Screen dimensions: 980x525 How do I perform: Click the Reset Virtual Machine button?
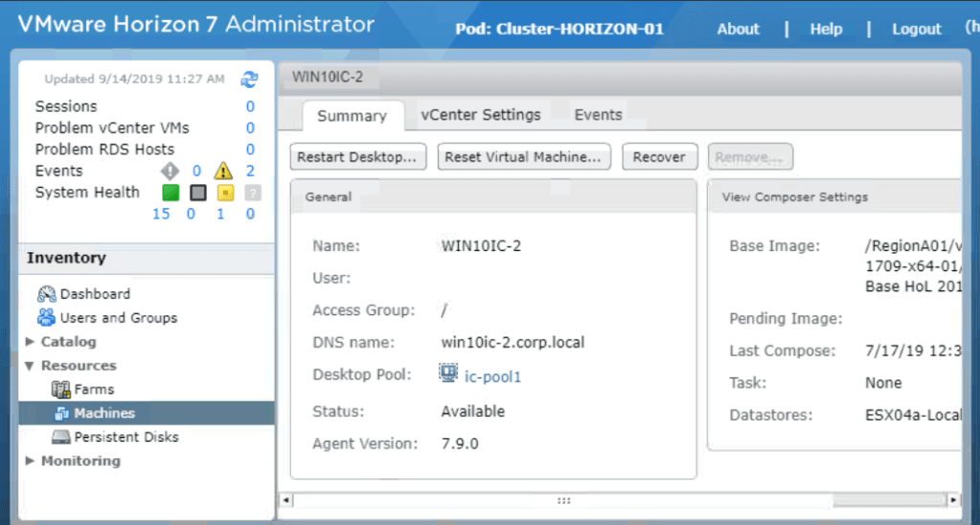524,157
